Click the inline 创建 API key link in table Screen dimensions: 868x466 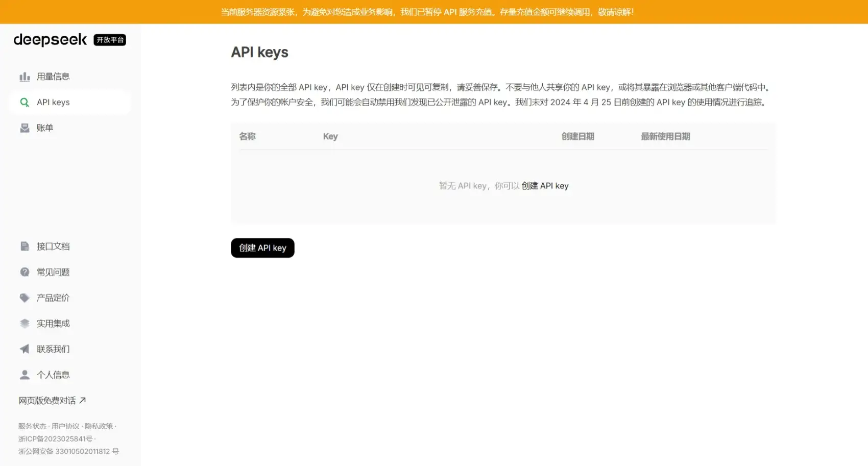click(x=545, y=186)
